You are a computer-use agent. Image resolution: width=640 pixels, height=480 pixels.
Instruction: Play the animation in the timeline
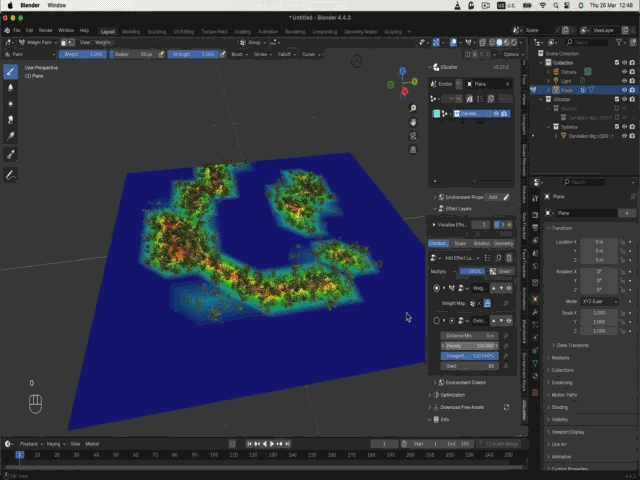pos(272,444)
